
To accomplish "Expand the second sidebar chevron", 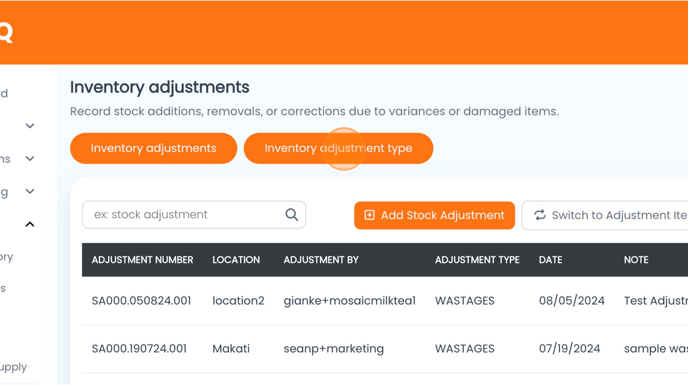I will (30, 158).
